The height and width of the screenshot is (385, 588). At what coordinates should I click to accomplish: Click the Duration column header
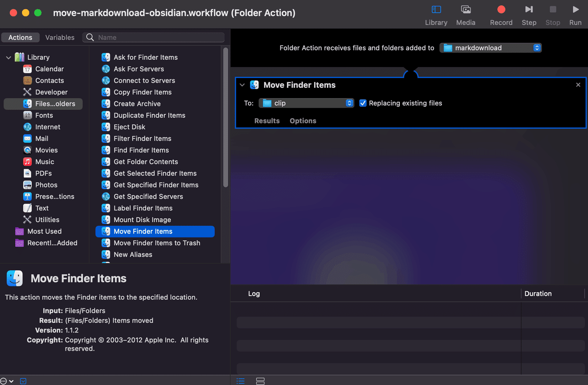pos(538,294)
